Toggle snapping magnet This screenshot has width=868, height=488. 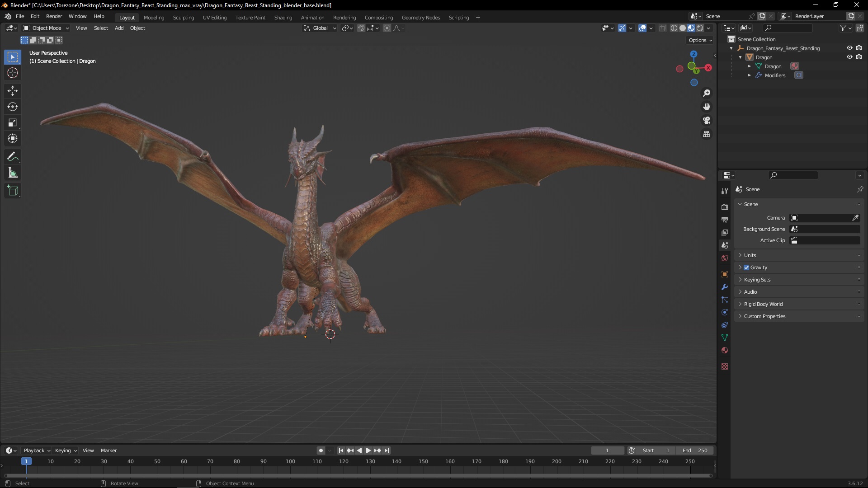(361, 28)
